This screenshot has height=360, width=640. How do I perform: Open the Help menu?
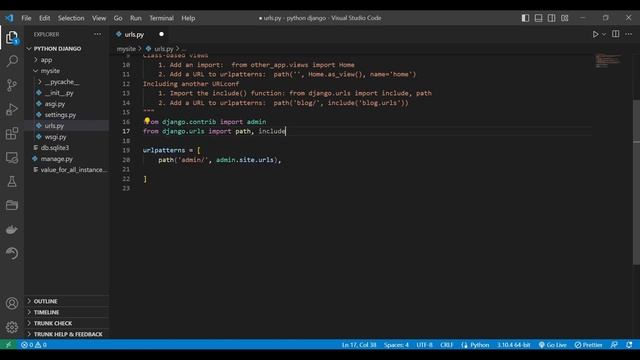188,18
